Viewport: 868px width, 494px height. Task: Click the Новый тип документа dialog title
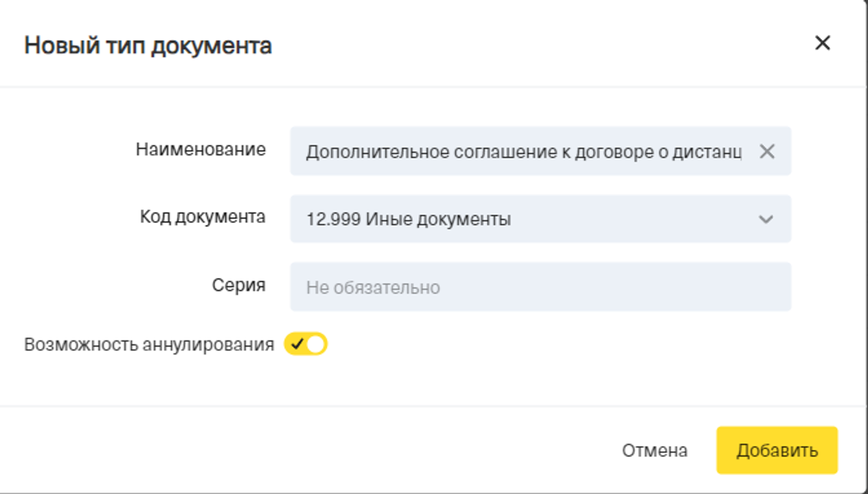click(x=148, y=46)
